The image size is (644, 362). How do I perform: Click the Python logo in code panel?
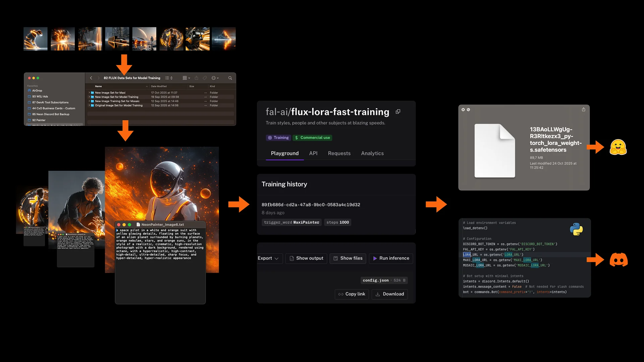[576, 229]
